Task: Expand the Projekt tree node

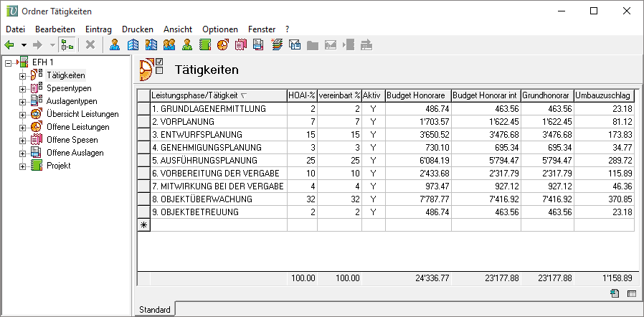Action: tap(22, 166)
